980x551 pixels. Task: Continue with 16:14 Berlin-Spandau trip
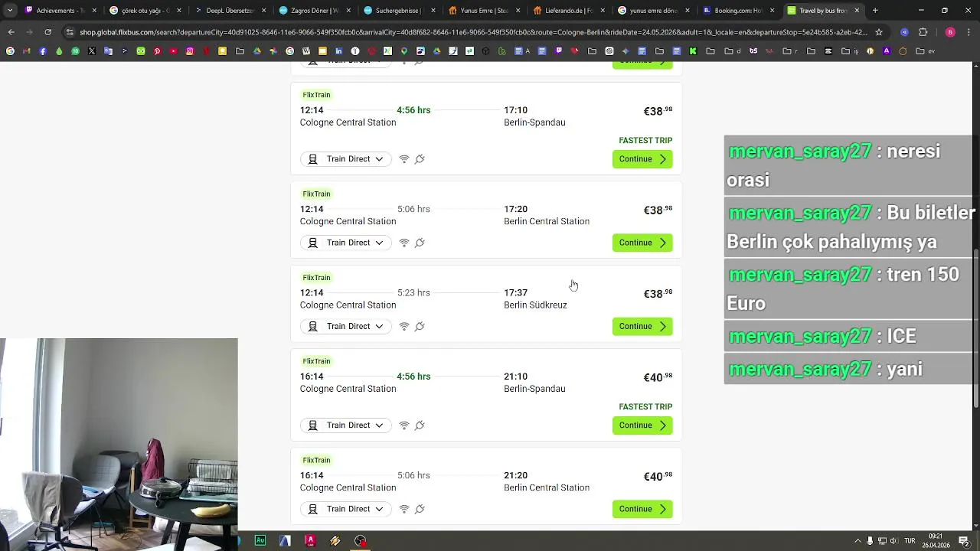tap(642, 425)
